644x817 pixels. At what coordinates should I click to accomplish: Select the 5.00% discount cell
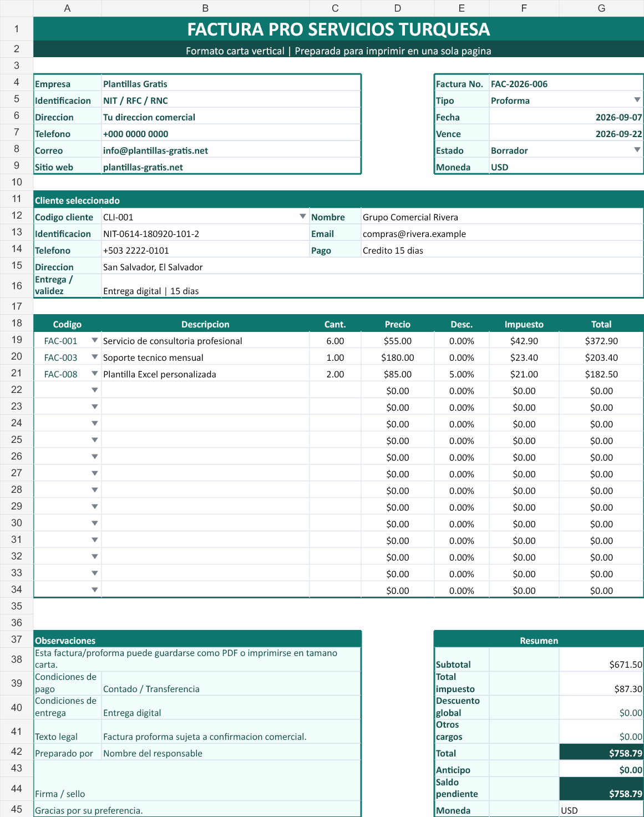coord(462,374)
